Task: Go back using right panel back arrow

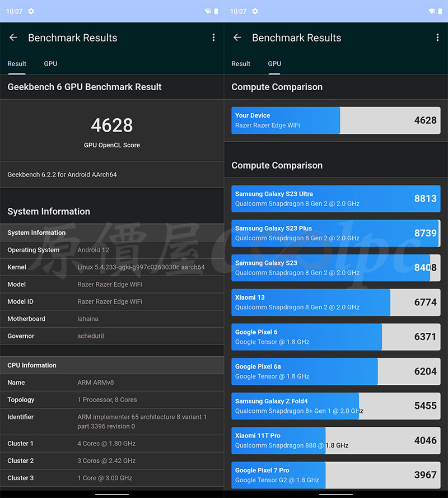Action: tap(237, 38)
